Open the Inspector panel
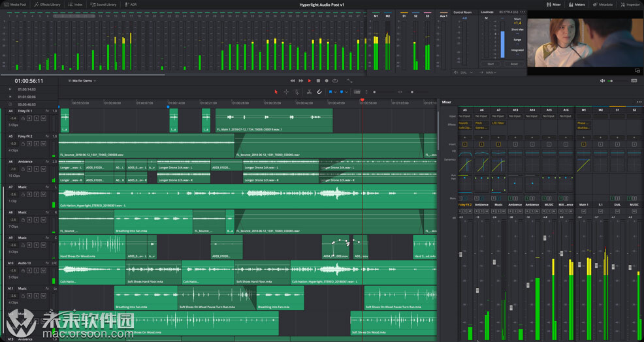 [x=630, y=5]
